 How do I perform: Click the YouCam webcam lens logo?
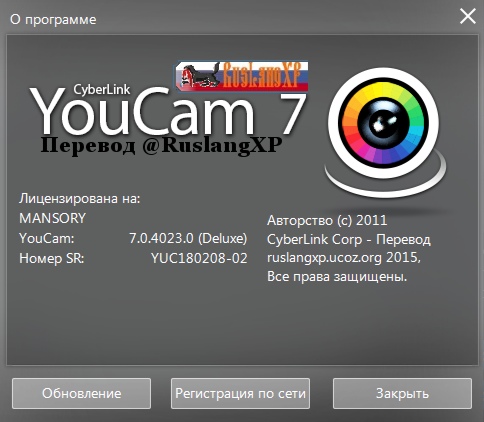[385, 133]
